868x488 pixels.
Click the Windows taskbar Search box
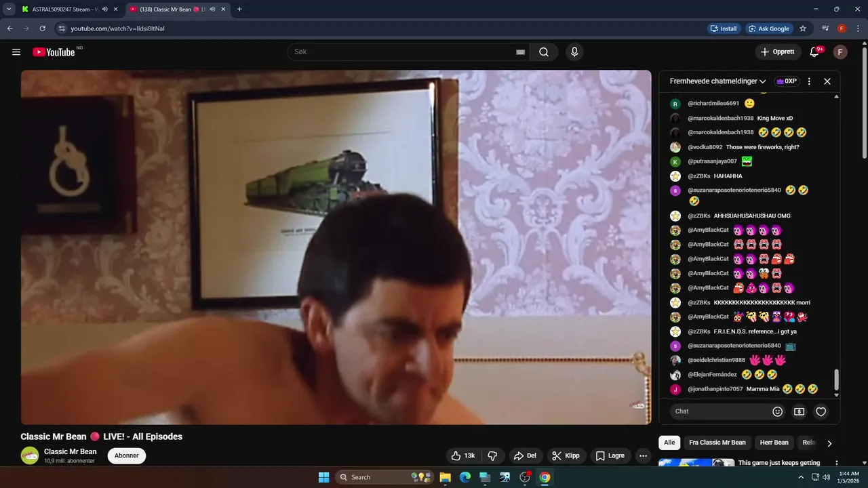(x=384, y=477)
